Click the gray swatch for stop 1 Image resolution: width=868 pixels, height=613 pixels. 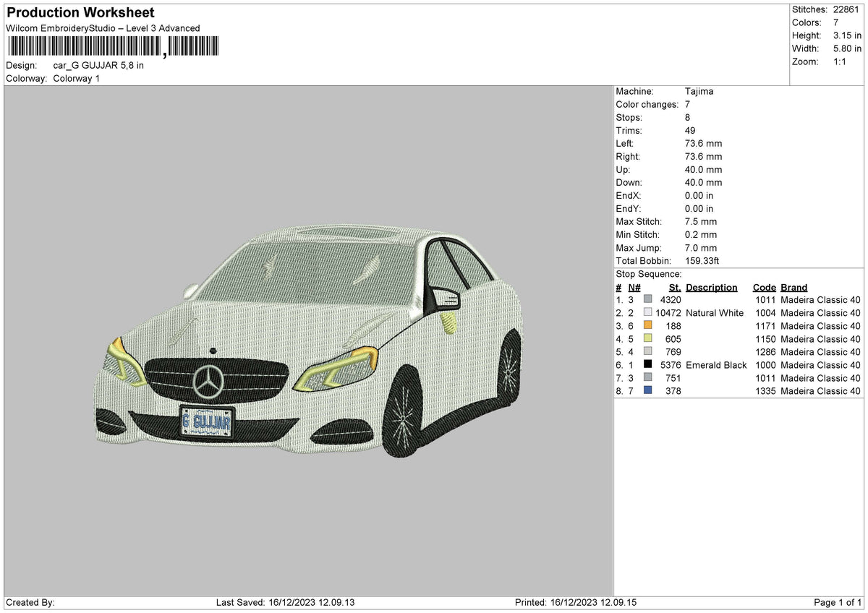coord(647,300)
